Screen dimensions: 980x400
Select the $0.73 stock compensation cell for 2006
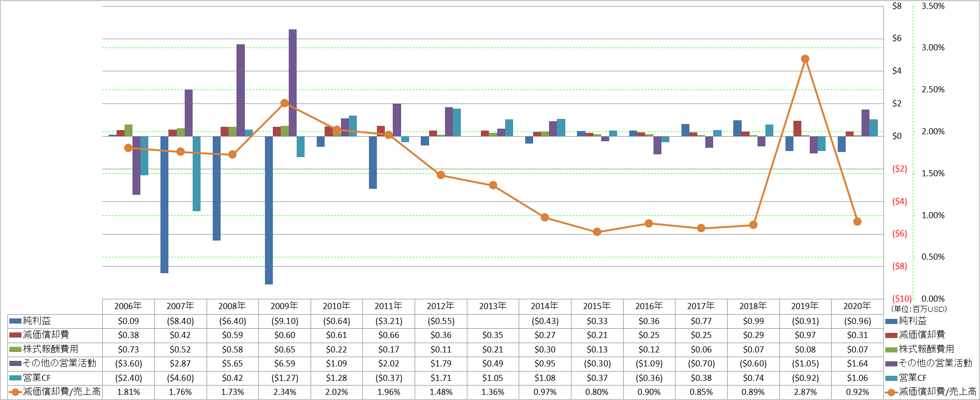pos(128,350)
